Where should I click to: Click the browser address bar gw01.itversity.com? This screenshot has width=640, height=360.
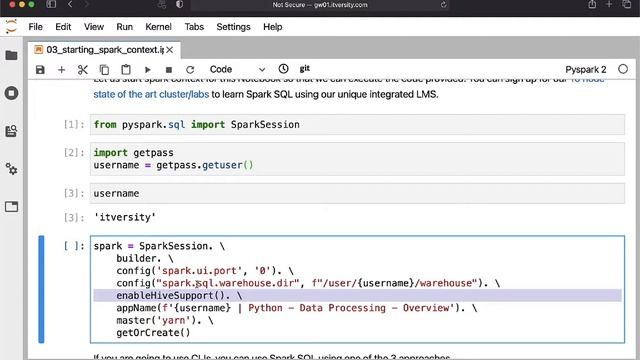(320, 5)
